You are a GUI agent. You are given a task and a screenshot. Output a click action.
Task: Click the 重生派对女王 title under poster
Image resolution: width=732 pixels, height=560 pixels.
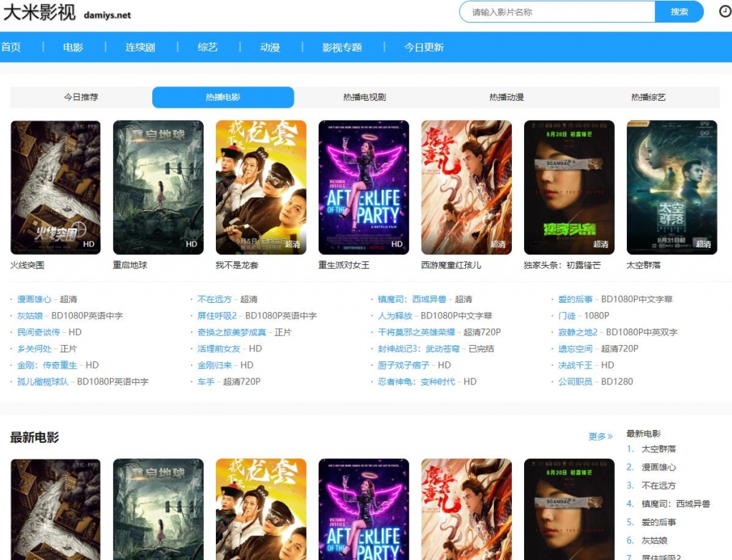[x=344, y=265]
